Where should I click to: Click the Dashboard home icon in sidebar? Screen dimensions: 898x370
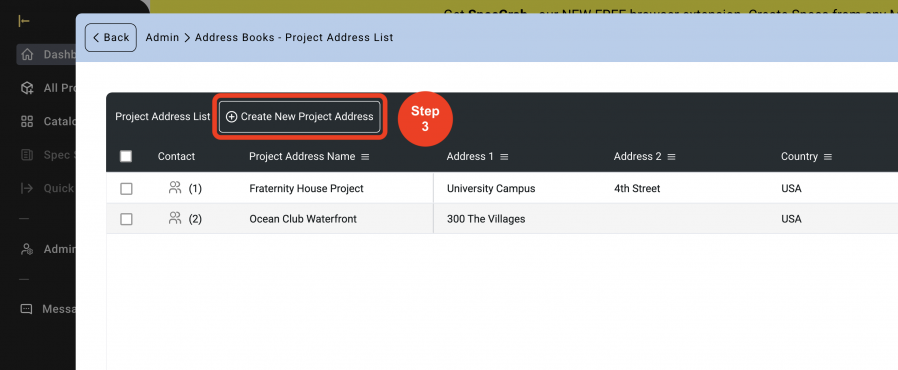(27, 55)
